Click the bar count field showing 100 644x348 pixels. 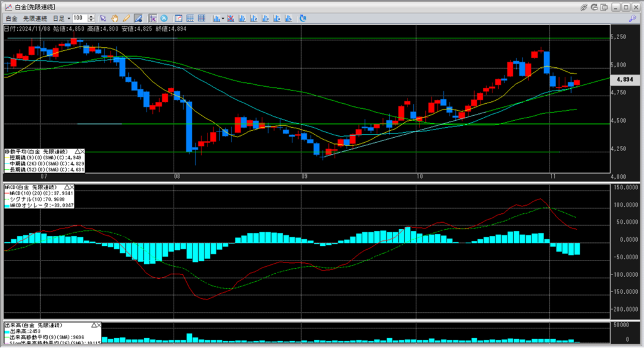(x=79, y=18)
